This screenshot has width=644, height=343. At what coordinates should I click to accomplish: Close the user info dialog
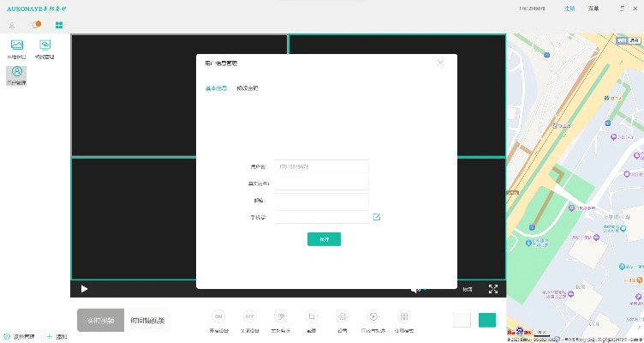[440, 63]
